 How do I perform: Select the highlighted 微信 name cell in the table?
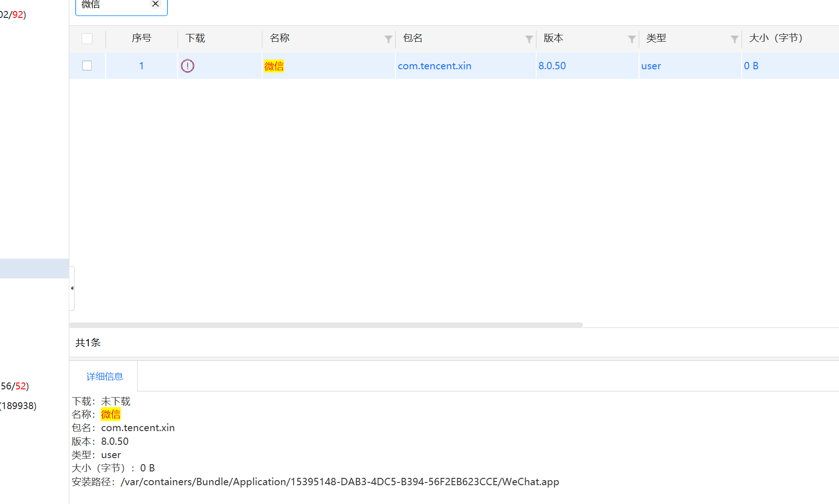point(274,66)
